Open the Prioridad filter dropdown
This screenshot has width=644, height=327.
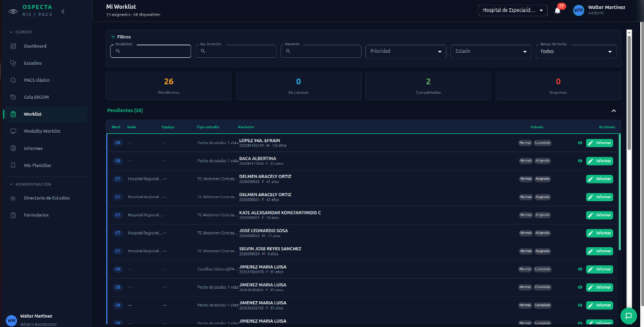pos(406,52)
